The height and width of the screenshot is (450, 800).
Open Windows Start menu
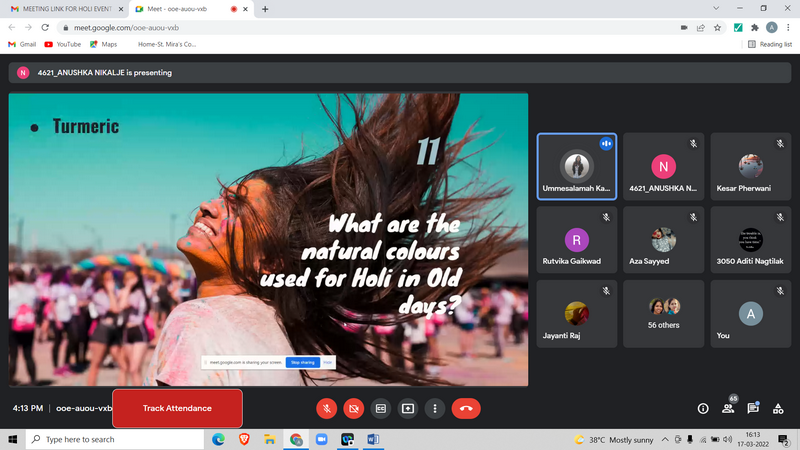pyautogui.click(x=13, y=439)
